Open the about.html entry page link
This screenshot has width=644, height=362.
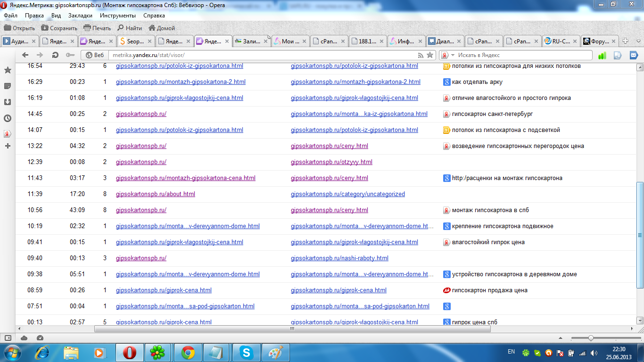pyautogui.click(x=155, y=194)
